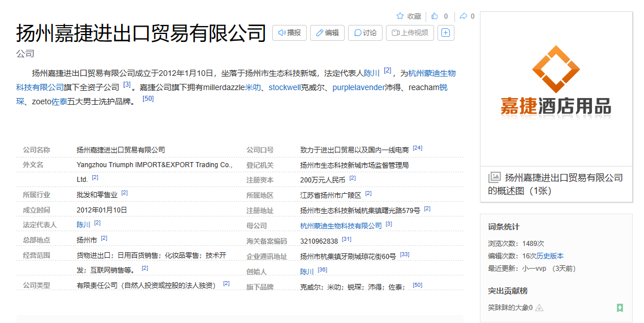Click the 播报 audio button

(290, 32)
